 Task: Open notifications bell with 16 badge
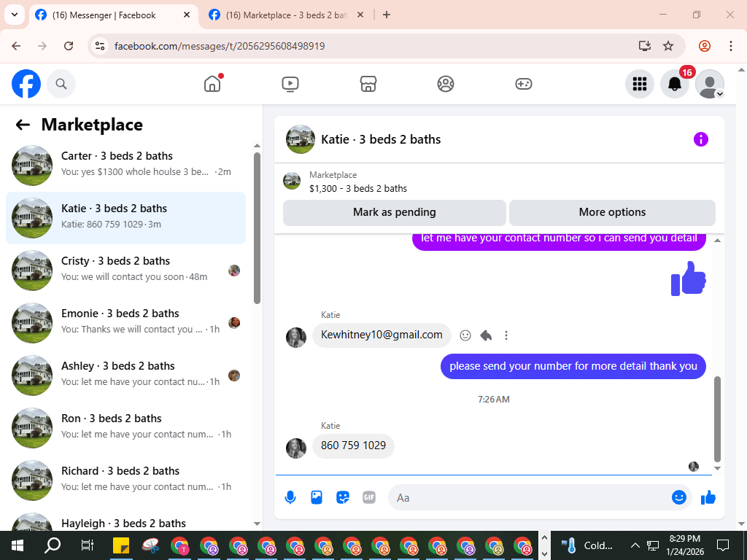(x=675, y=84)
